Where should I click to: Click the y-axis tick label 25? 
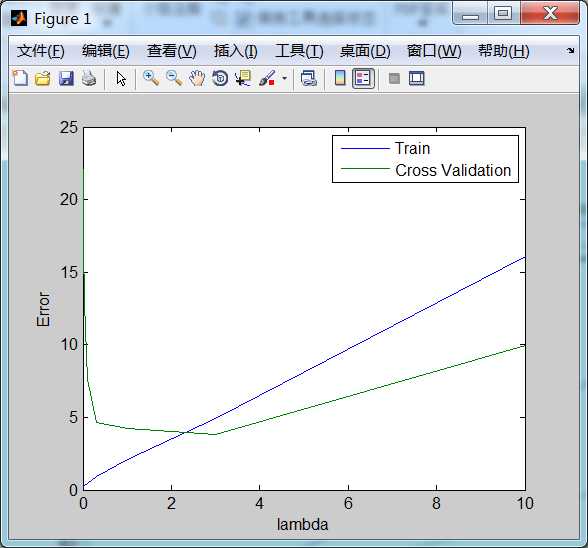(69, 128)
